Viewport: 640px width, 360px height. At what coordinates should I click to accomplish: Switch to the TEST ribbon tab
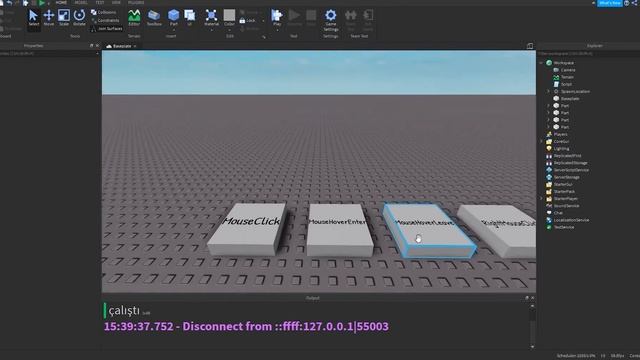100,2
